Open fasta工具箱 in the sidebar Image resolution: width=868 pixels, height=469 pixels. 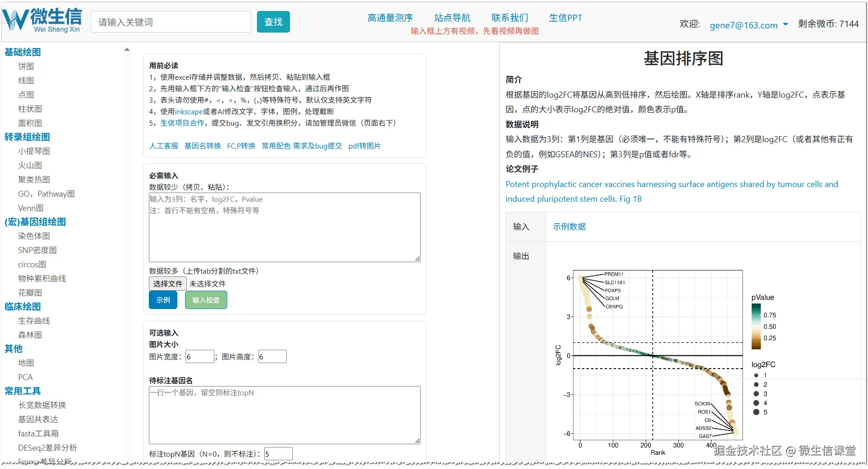[38, 434]
